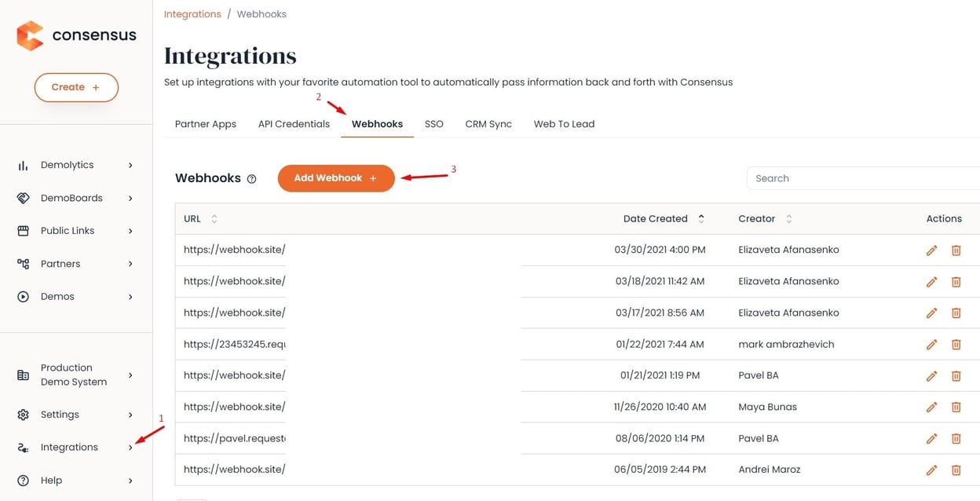Click the Add Webhook button
The width and height of the screenshot is (980, 501).
[x=335, y=178]
